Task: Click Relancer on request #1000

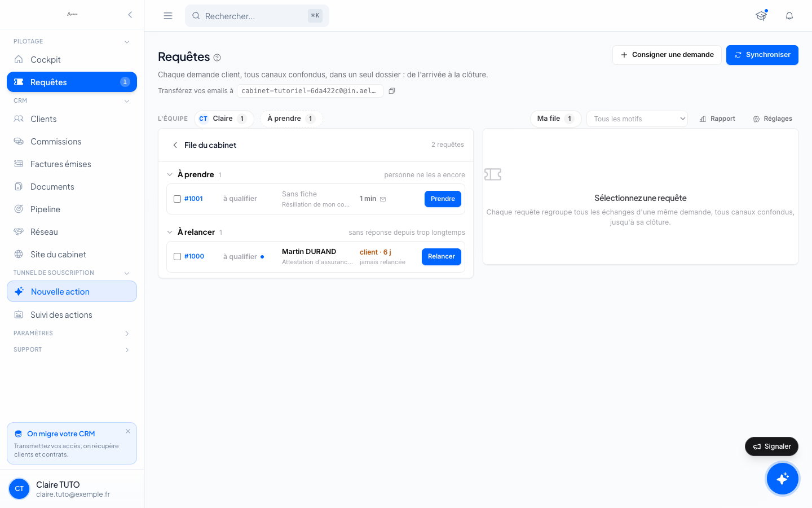Action: pyautogui.click(x=442, y=257)
